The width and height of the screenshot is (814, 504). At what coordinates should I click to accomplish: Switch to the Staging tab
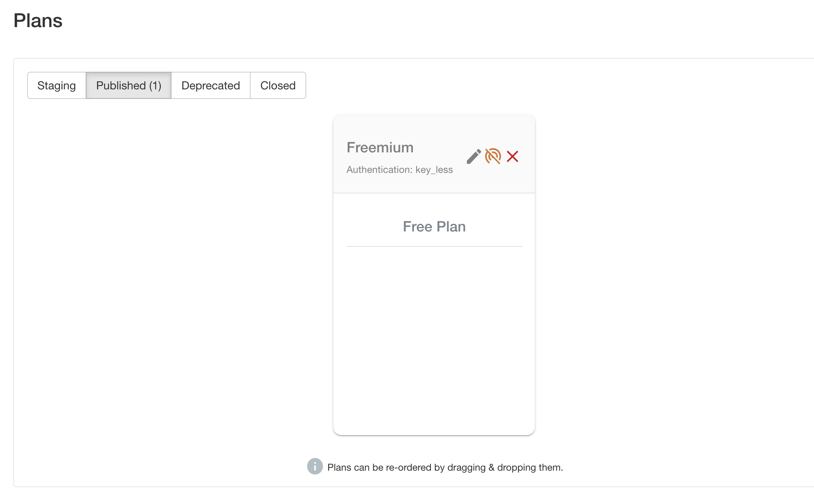point(56,85)
